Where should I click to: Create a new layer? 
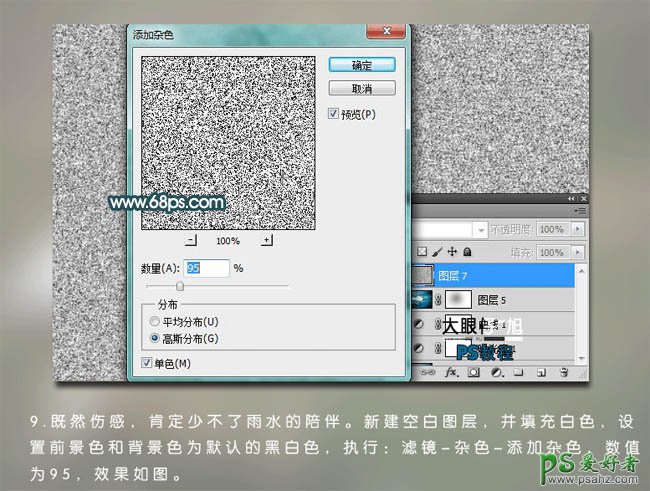click(541, 372)
